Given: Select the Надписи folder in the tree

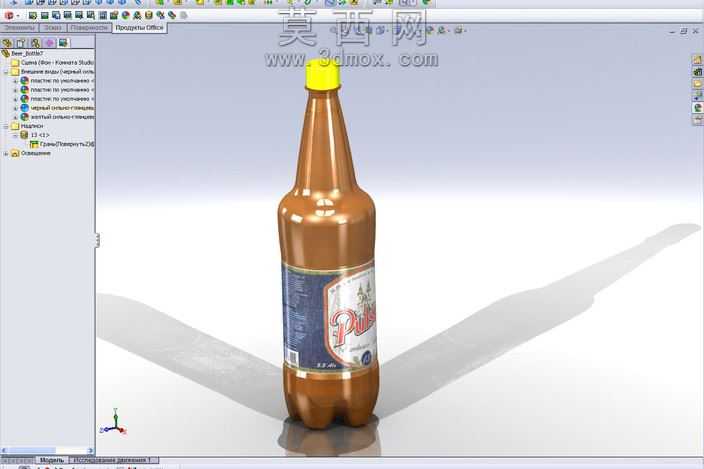Looking at the screenshot, I should (x=27, y=126).
